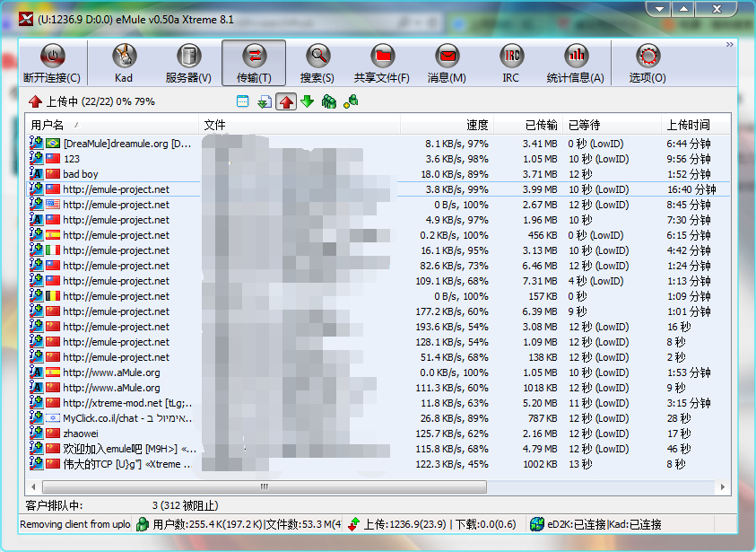
Task: Click the Brazil flag in DreaMule row
Action: (53, 144)
